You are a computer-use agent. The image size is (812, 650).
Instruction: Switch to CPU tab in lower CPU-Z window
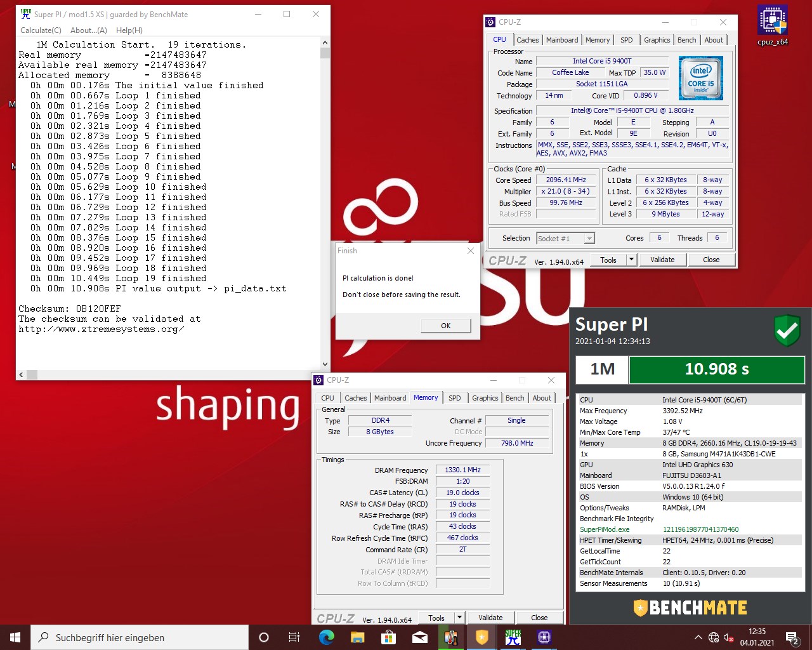pos(327,398)
